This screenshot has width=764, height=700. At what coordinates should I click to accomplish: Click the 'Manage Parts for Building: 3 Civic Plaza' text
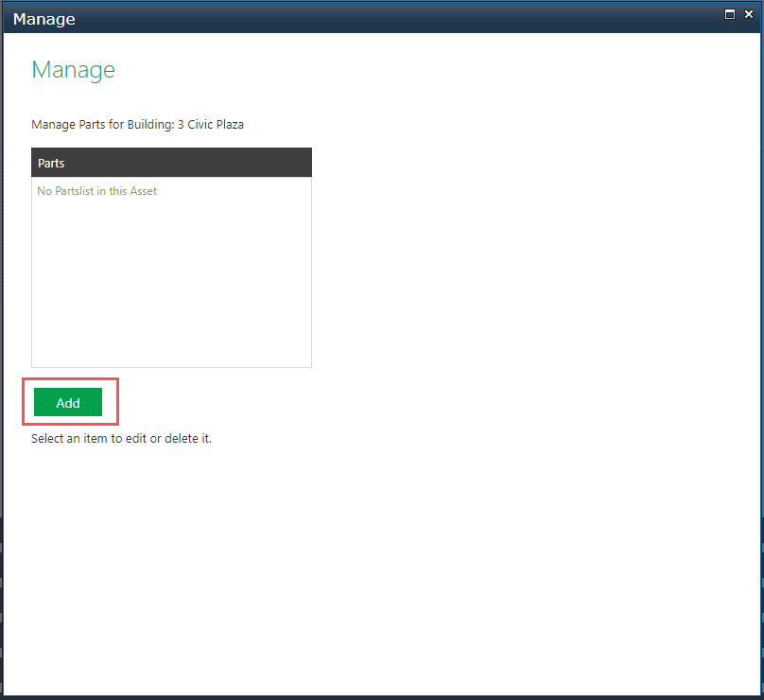[137, 125]
